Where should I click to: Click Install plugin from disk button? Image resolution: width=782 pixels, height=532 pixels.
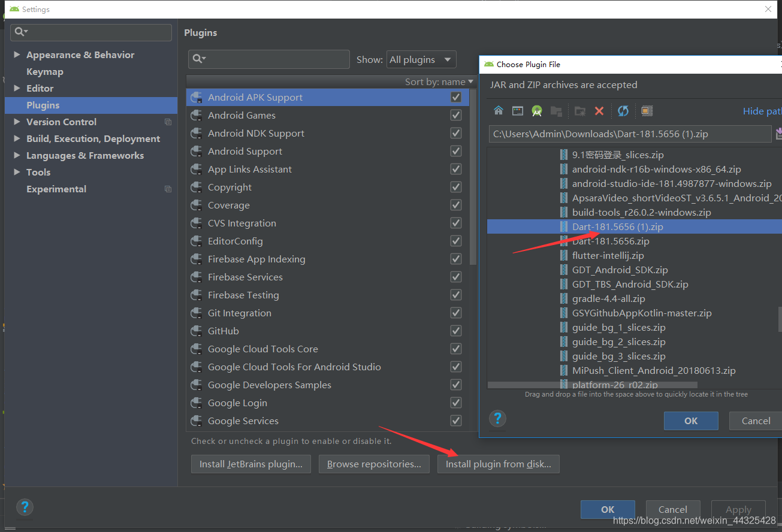pyautogui.click(x=499, y=464)
